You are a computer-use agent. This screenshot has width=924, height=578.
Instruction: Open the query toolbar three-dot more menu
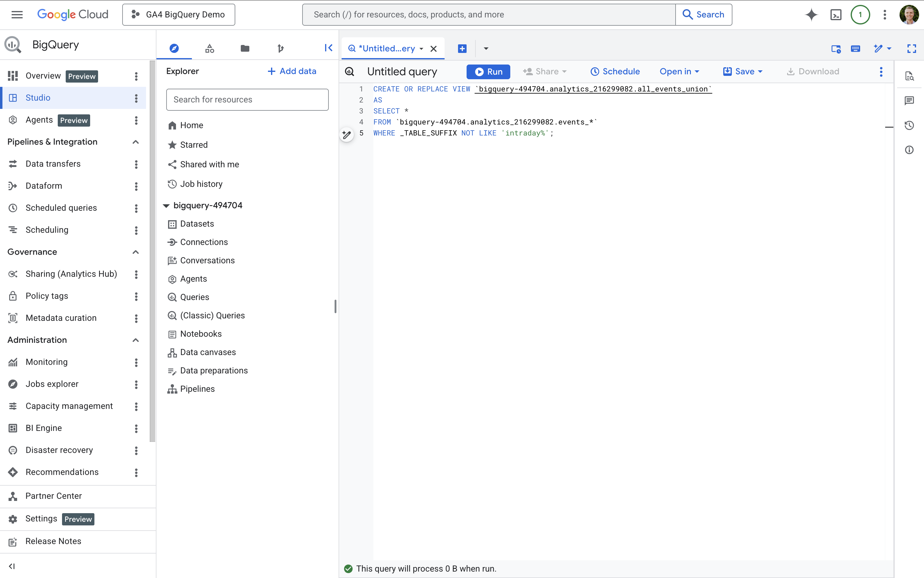coord(881,72)
